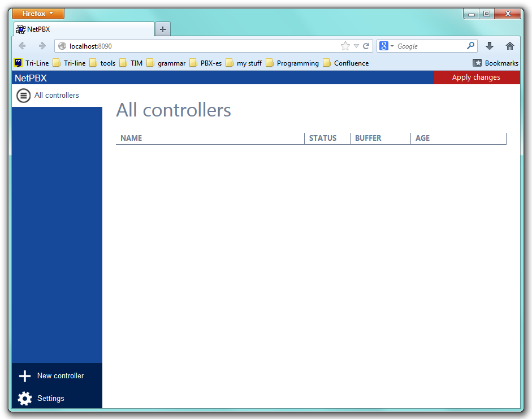Open the Programming bookmarks folder
Image resolution: width=532 pixels, height=419 pixels.
[x=292, y=63]
